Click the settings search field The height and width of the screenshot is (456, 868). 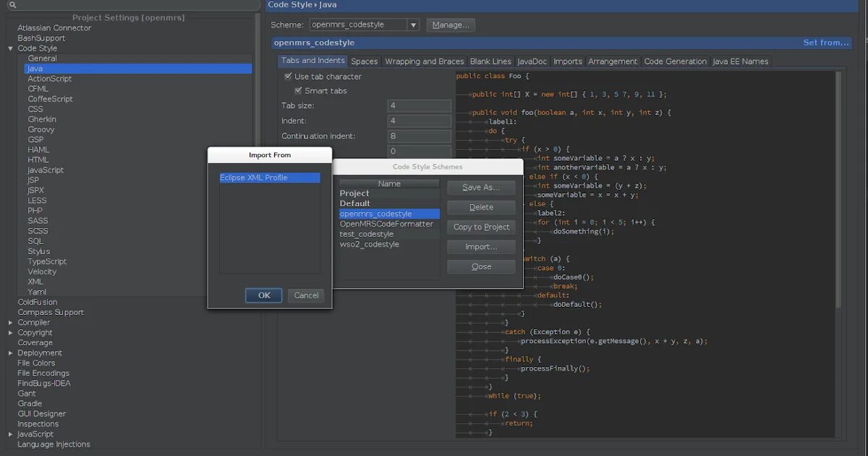(134, 5)
